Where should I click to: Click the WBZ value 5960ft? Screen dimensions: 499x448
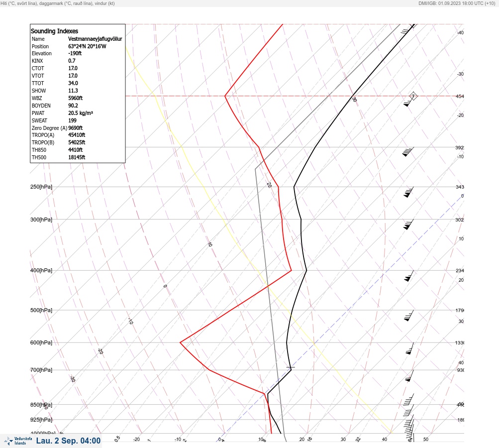pyautogui.click(x=76, y=98)
